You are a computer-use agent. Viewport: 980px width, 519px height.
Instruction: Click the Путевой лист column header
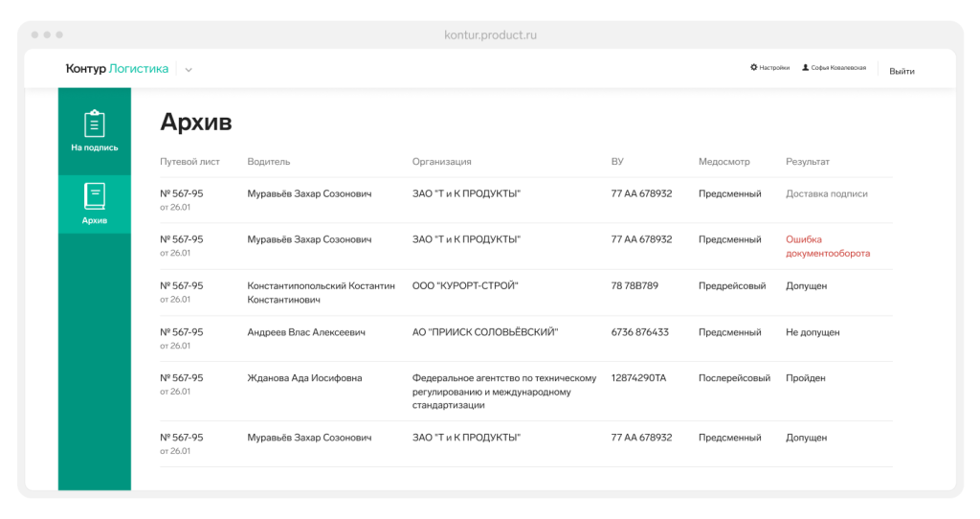(189, 162)
